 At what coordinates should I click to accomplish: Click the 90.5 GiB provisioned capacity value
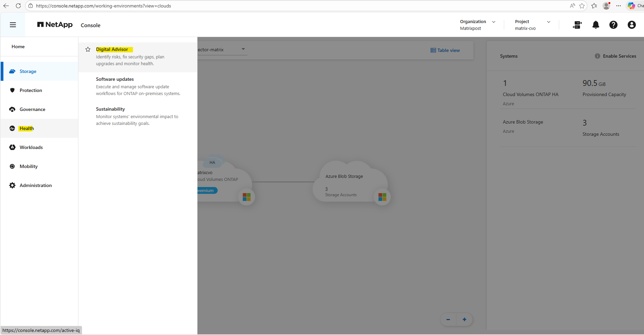click(594, 83)
